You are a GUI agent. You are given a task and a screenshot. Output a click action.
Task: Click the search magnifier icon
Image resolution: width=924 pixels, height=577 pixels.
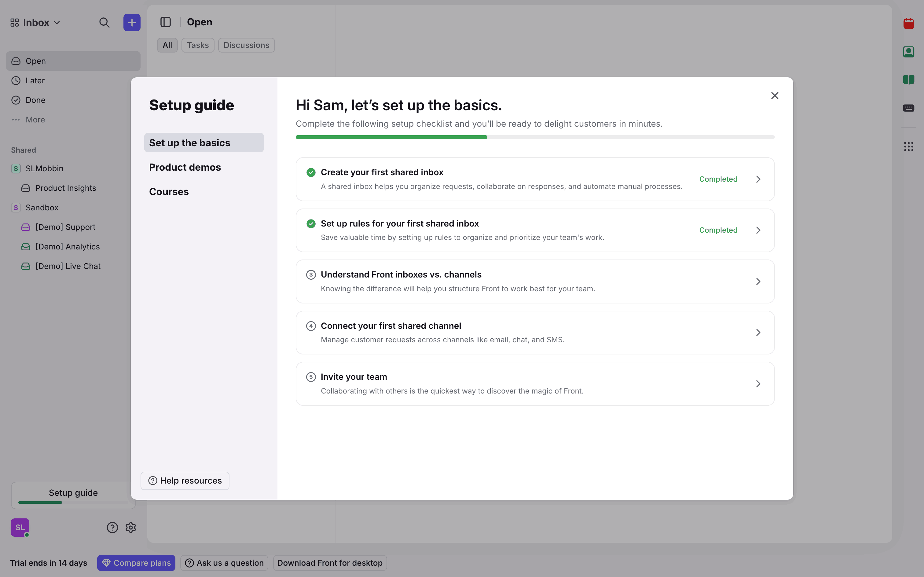(104, 23)
